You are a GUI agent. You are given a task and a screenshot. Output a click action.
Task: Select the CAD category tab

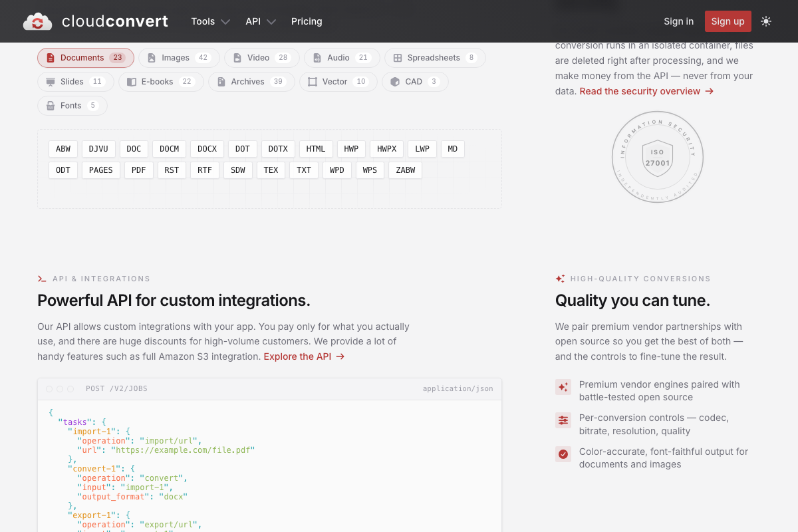tap(415, 82)
